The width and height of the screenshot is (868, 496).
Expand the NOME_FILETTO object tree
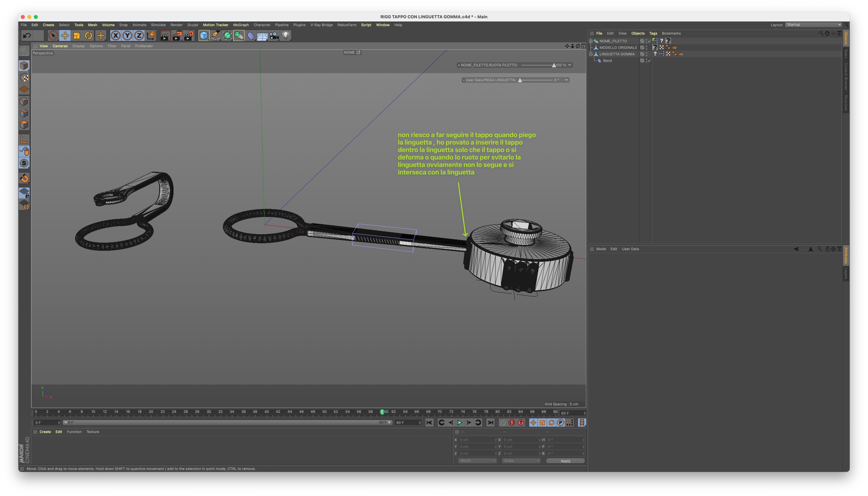(x=591, y=41)
